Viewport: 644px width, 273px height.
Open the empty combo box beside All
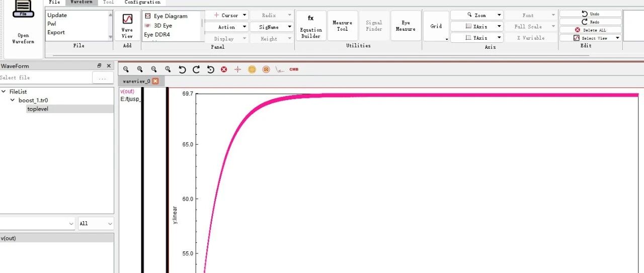pyautogui.click(x=37, y=223)
